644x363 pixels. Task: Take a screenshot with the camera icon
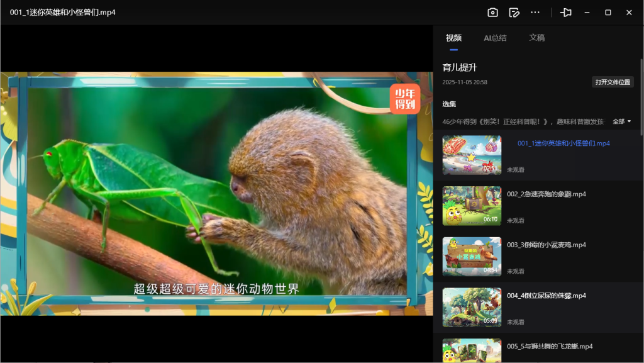492,13
